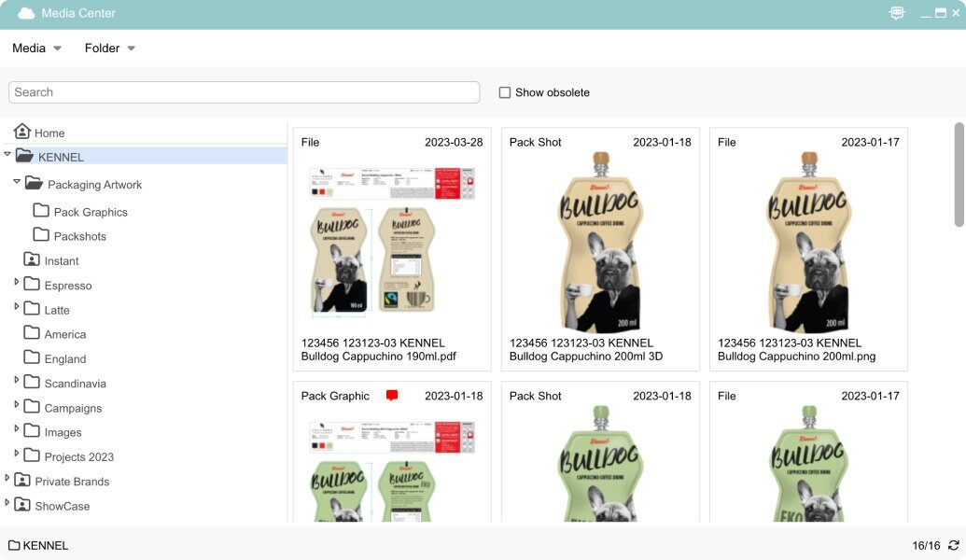Click the America folder icon
The image size is (966, 560).
tap(32, 332)
